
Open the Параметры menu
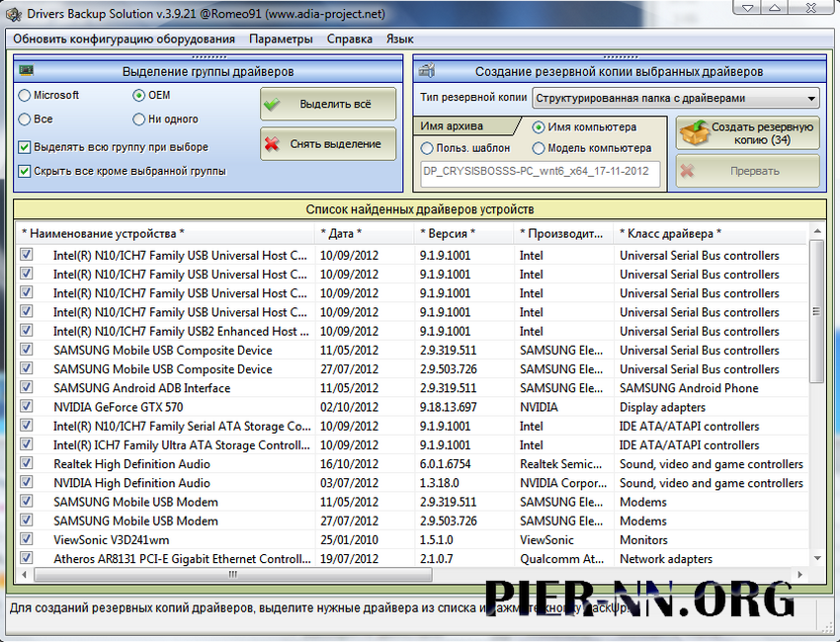pos(281,40)
